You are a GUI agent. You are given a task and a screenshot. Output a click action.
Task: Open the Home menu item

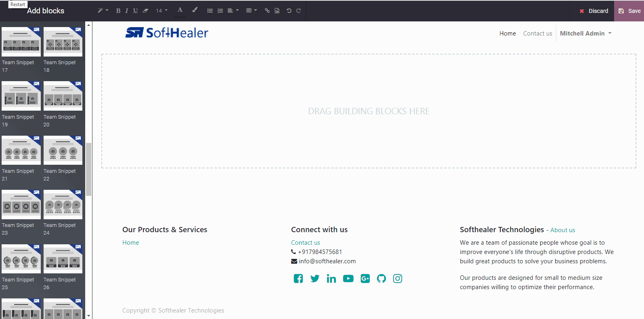coord(508,34)
